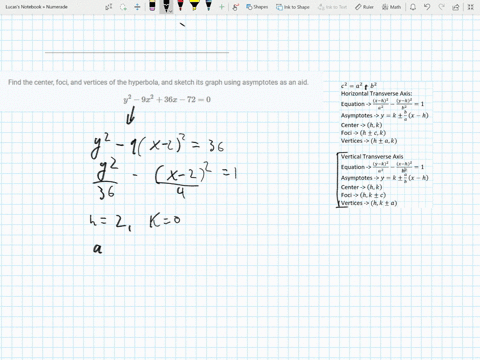
Task: Click 'Foci -> (h ± c, k)' line
Action: coord(363,133)
